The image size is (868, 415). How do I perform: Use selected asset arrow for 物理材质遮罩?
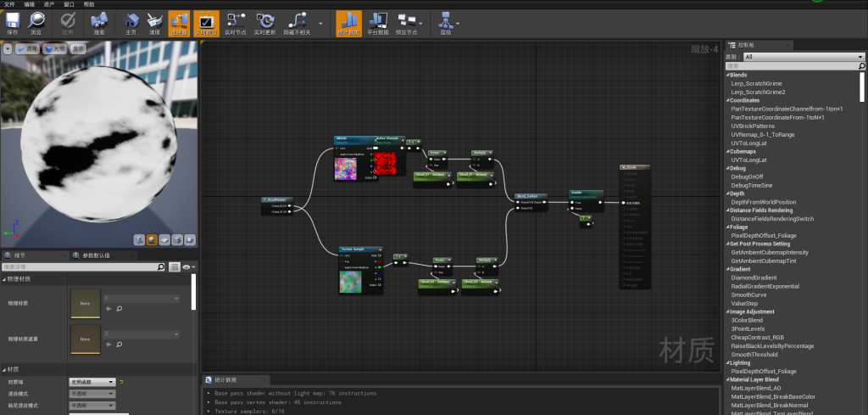[108, 345]
